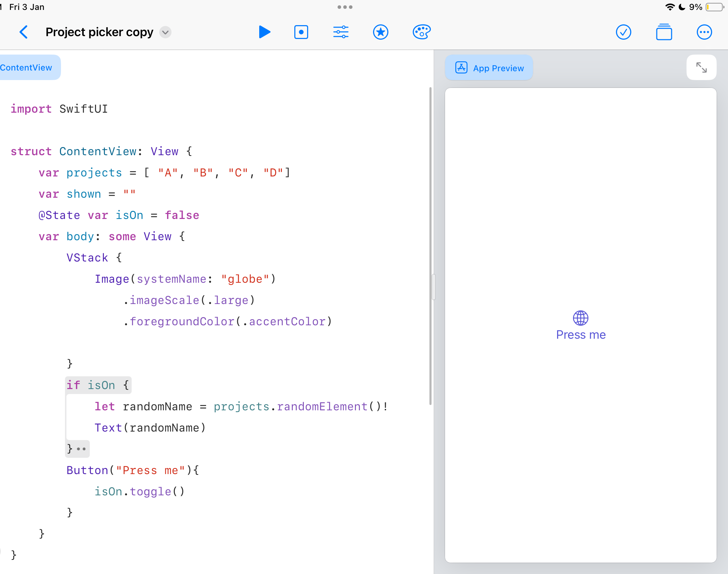Image resolution: width=728 pixels, height=574 pixels.
Task: Open the Project picker copy title dropdown
Action: click(165, 32)
